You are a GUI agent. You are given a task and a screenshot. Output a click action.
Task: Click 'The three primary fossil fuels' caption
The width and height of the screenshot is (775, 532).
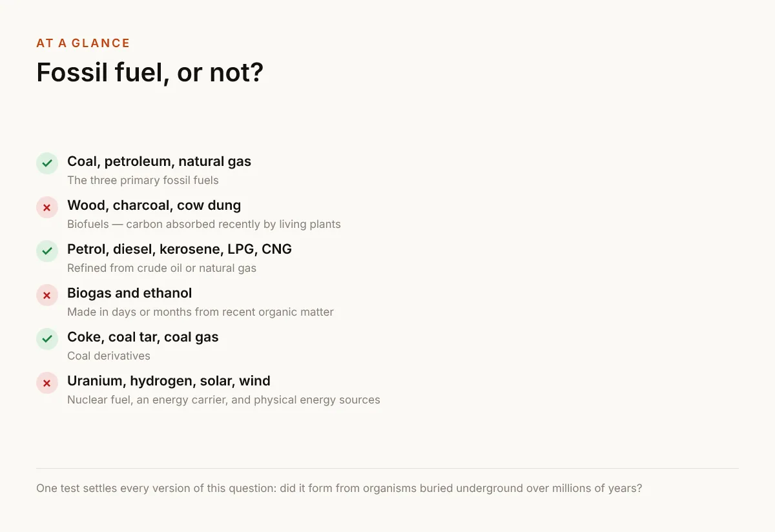143,180
